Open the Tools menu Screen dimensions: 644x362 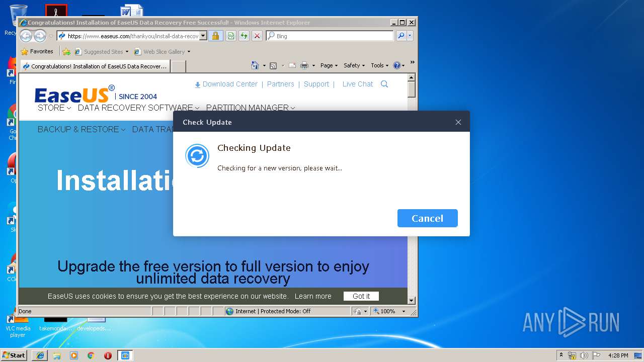click(x=379, y=65)
